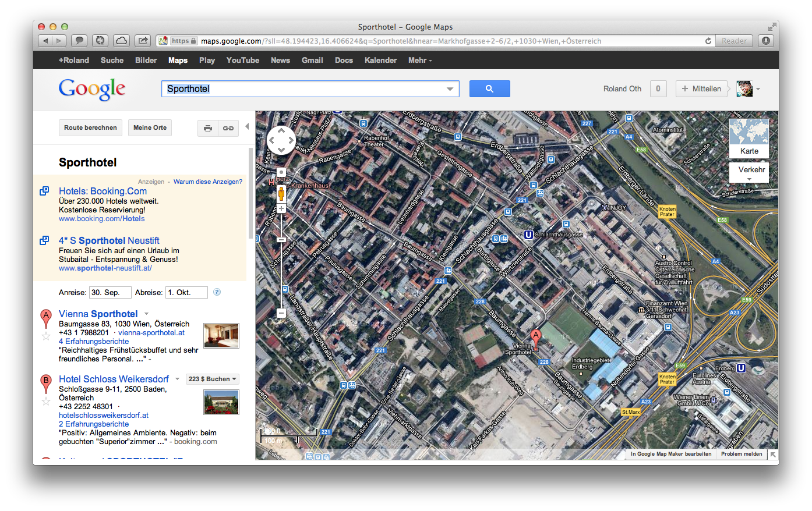Open iCloud Tabs cloud button
Viewport: 812px width, 511px height.
click(x=121, y=41)
